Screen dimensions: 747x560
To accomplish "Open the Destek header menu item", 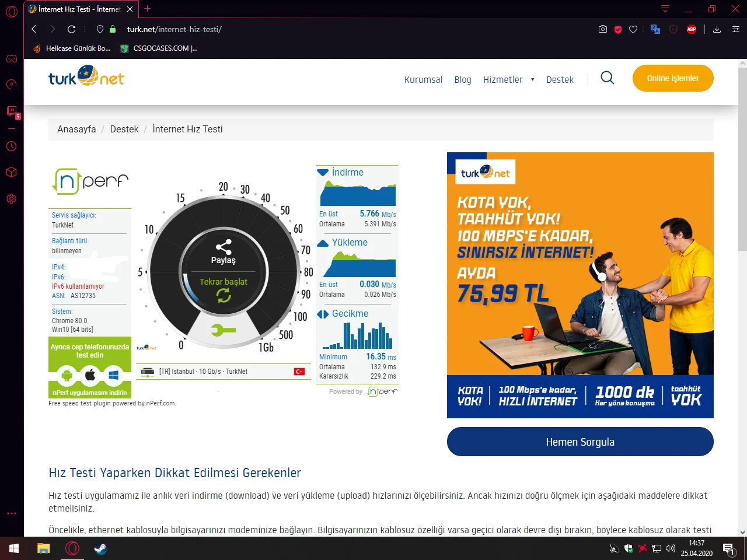I will tap(560, 80).
